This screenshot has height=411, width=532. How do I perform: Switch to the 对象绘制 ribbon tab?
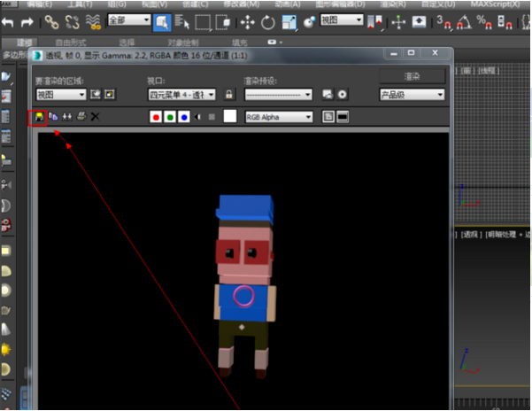183,43
